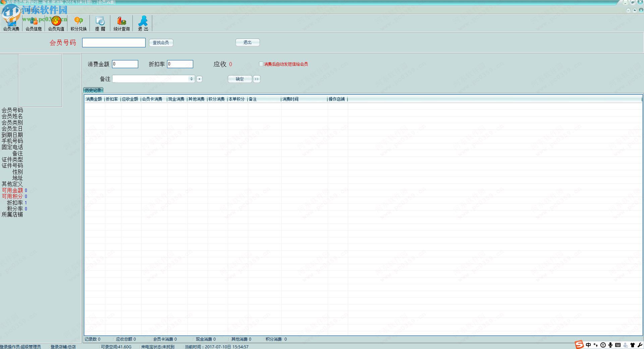Enable auto-send SMS to member after consumption

[x=261, y=64]
